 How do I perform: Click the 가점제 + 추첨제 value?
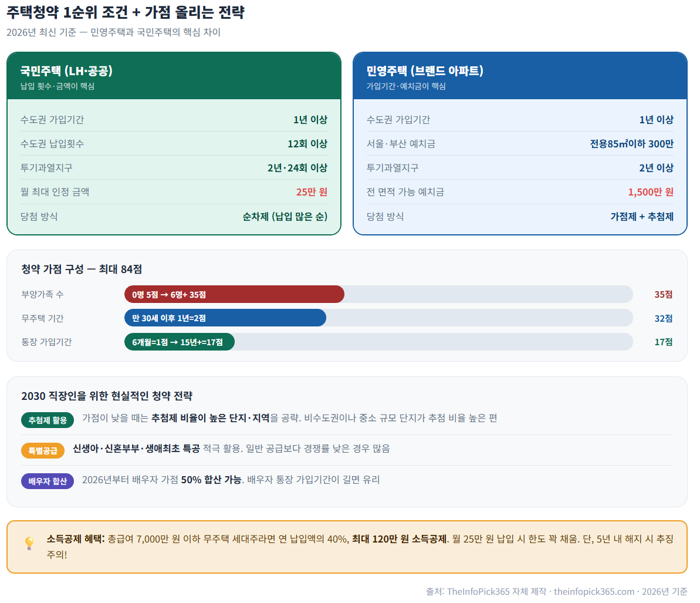point(642,217)
